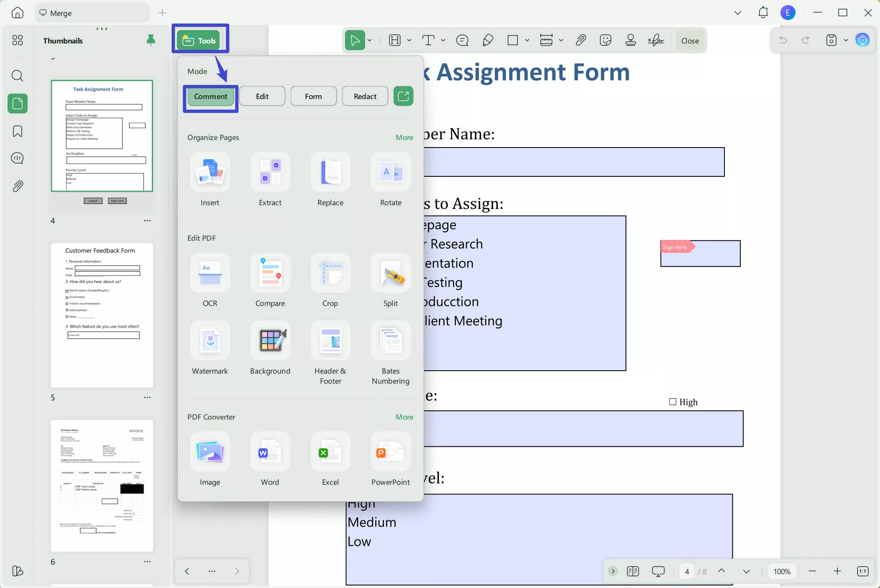Pick the Pencil annotation tool

coord(488,40)
